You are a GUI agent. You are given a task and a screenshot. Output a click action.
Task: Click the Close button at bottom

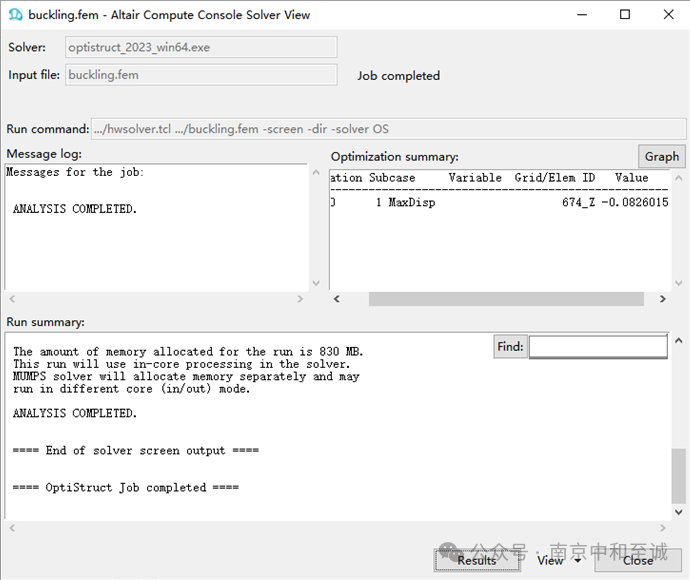pyautogui.click(x=638, y=560)
